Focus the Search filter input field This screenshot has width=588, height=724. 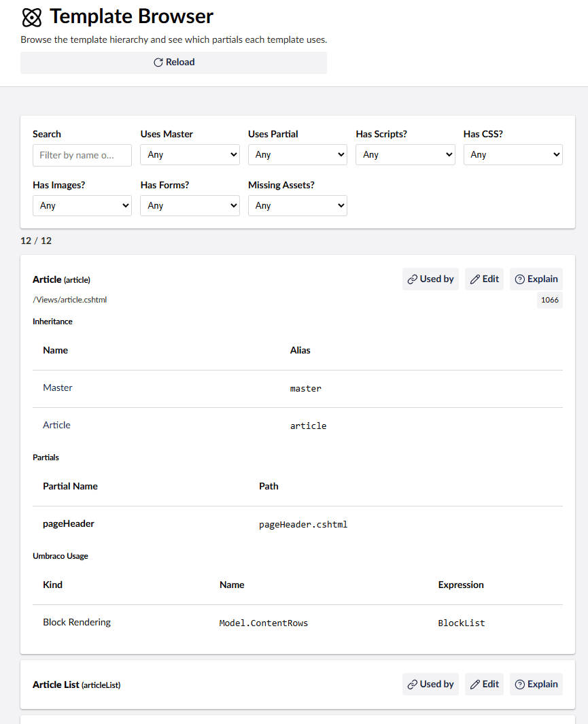[x=82, y=155]
